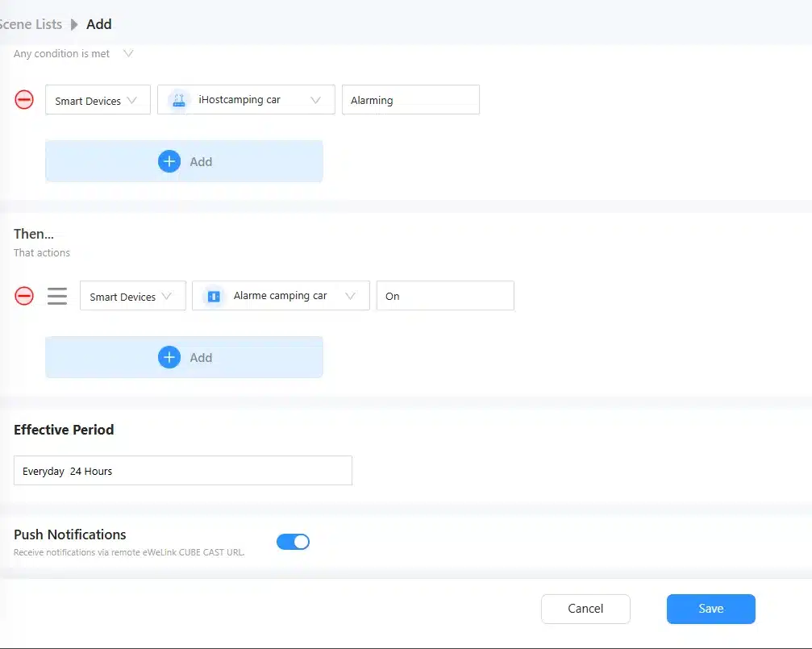
Task: Remove the iHostcamping car condition row
Action: (x=24, y=100)
